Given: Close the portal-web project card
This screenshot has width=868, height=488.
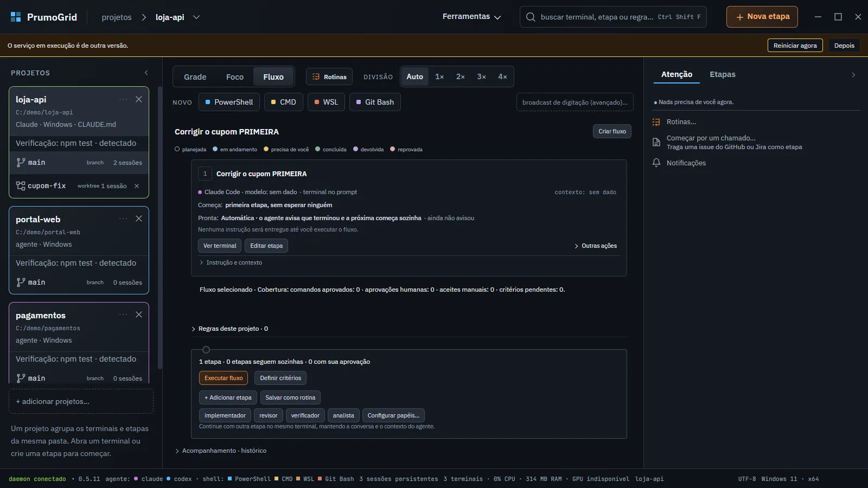Looking at the screenshot, I should (139, 219).
